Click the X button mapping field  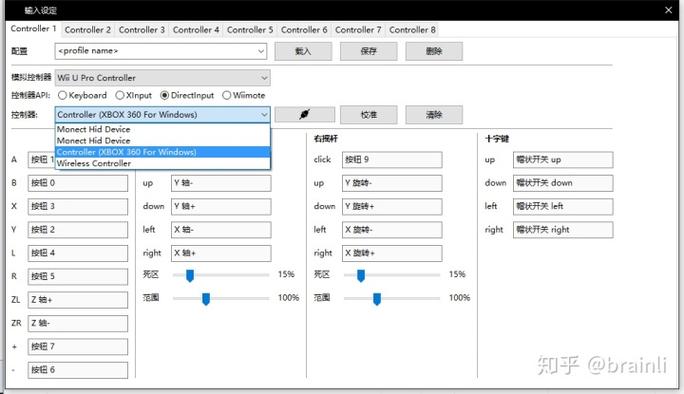point(78,206)
